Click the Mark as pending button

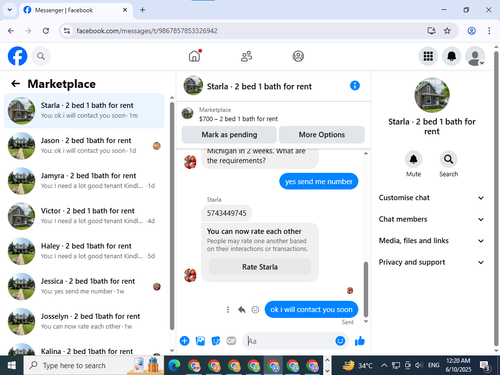229,135
